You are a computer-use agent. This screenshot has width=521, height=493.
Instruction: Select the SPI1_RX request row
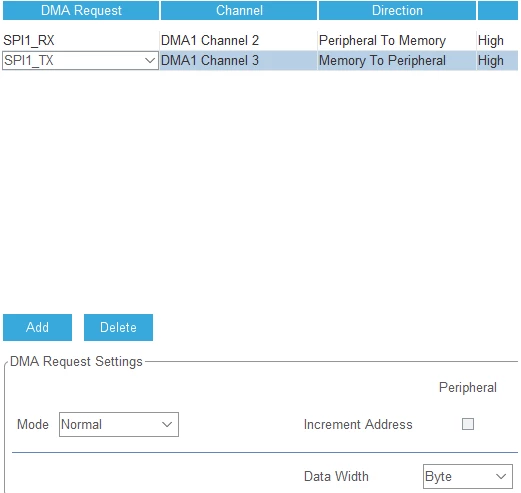click(x=260, y=40)
